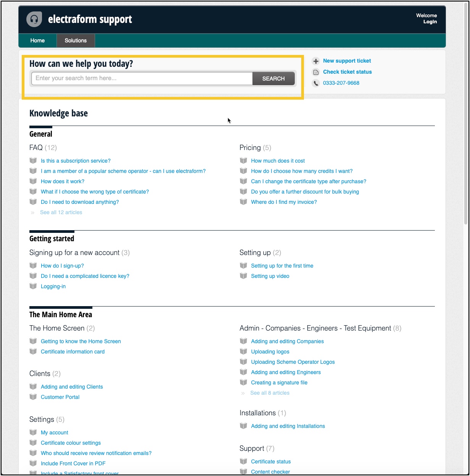
Task: Open 'Uploading Scheme Operator Logos' article
Action: pos(293,362)
